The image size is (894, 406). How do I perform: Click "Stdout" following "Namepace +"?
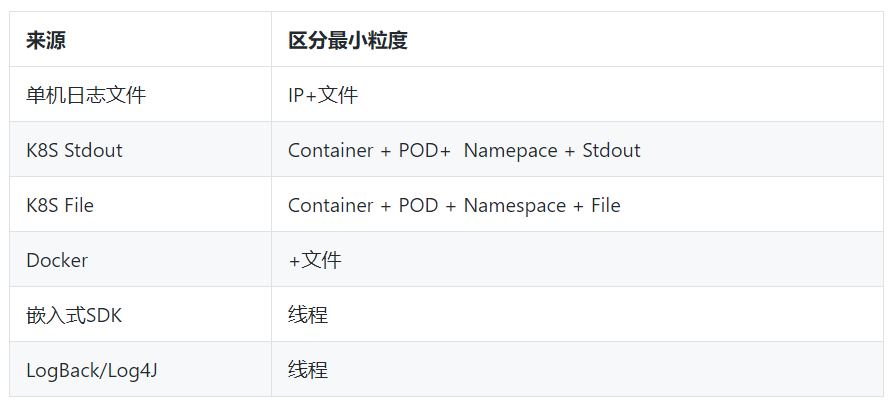pos(611,150)
